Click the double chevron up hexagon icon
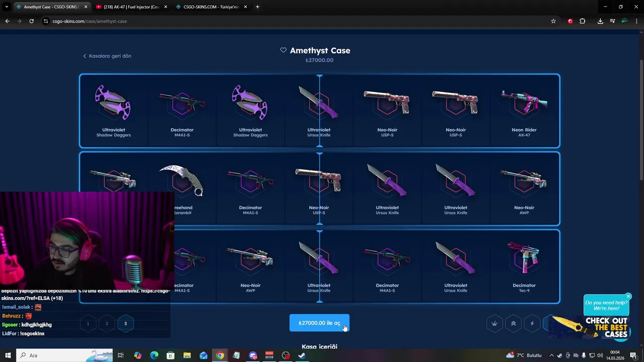Screen dimensions: 644x362 pyautogui.click(x=513, y=323)
